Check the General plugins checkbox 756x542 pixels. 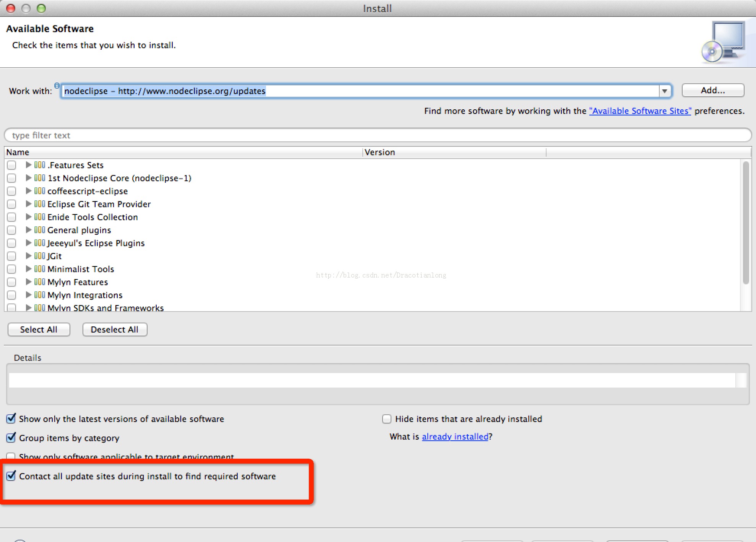11,230
